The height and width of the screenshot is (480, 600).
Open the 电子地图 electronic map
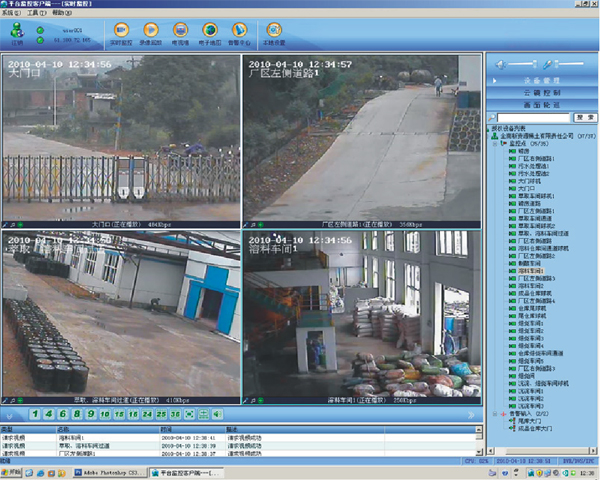[x=210, y=33]
